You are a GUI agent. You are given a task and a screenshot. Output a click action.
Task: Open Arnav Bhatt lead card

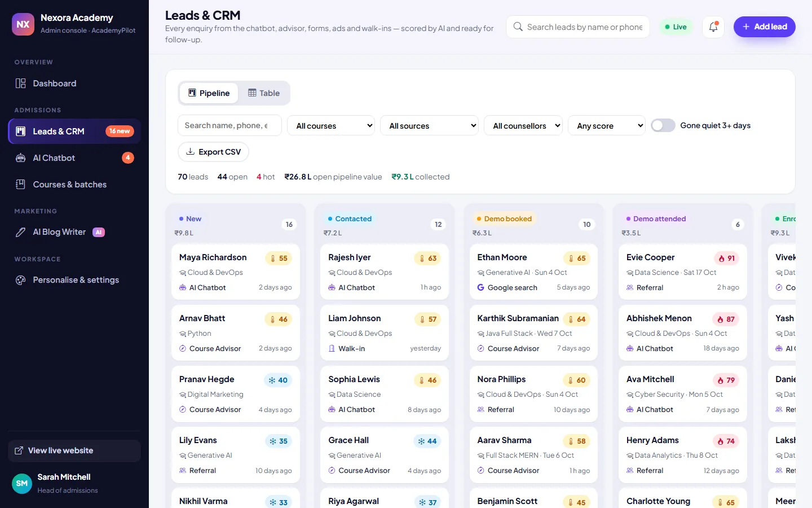coord(236,333)
